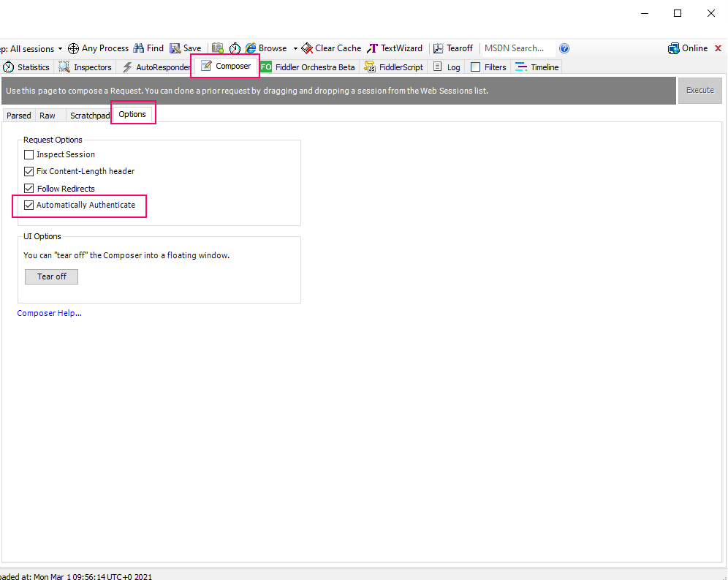This screenshot has height=580, width=728.
Task: Select the Composer tab
Action: (x=226, y=66)
